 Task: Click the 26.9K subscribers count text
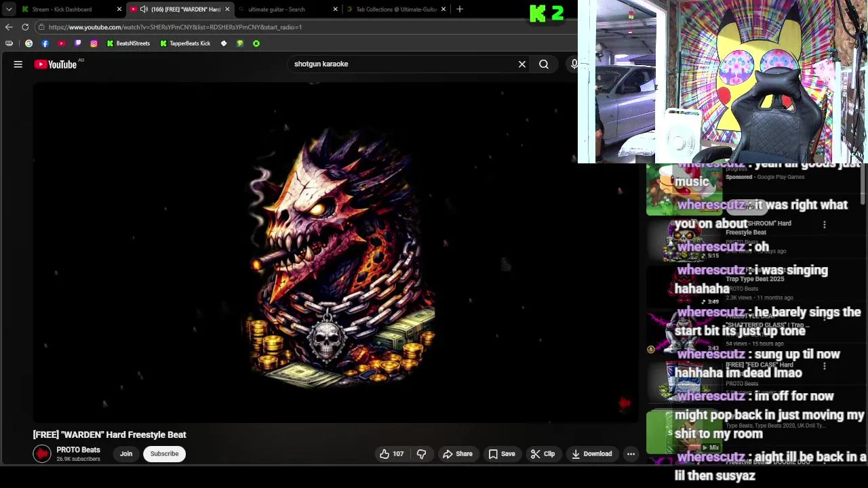[x=78, y=460]
